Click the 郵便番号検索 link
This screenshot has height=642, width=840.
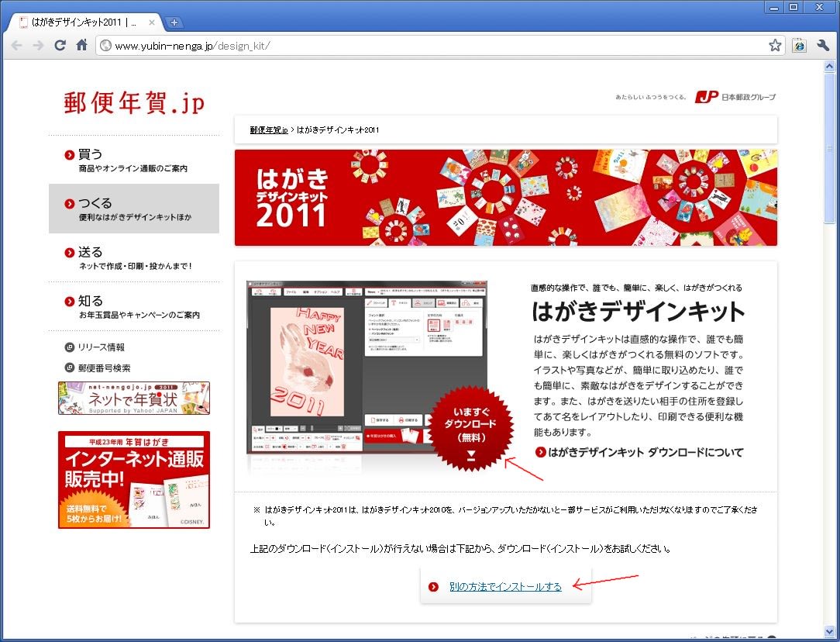click(x=104, y=368)
